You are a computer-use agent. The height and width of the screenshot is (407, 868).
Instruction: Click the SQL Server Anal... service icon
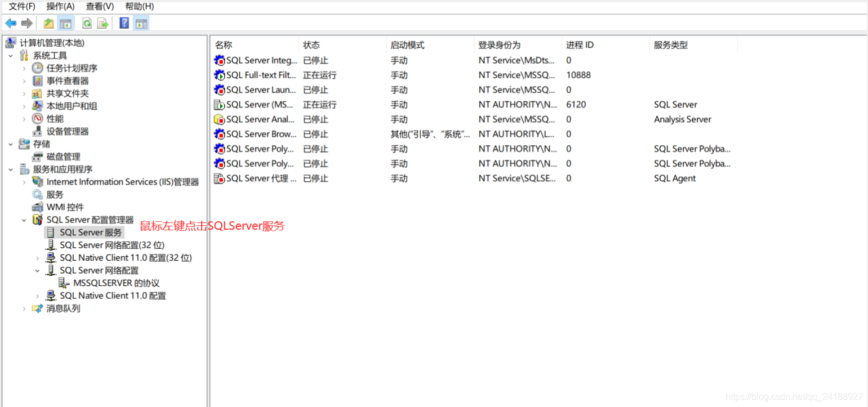[220, 119]
